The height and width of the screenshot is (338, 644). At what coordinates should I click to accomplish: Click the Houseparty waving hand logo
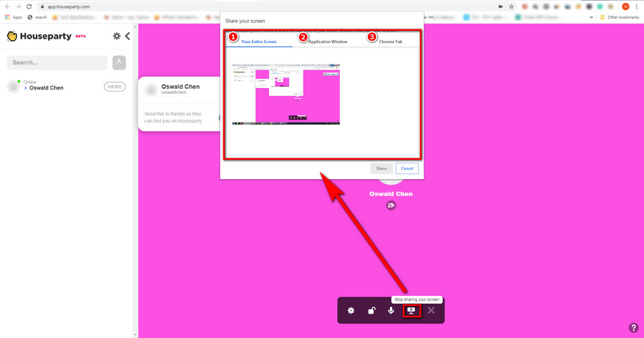click(12, 37)
